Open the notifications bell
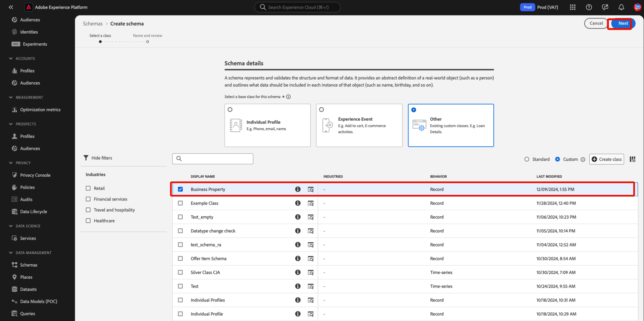The image size is (644, 321). (621, 7)
